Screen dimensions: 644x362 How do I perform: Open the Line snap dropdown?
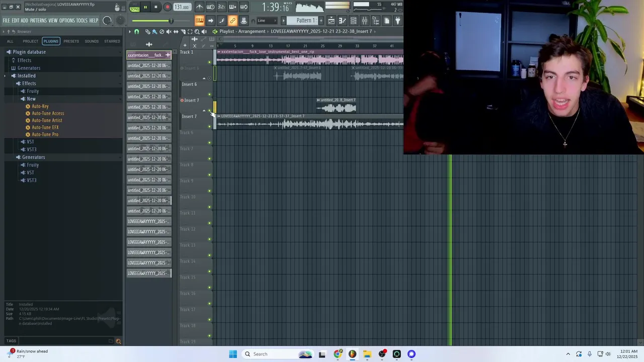coord(267,21)
